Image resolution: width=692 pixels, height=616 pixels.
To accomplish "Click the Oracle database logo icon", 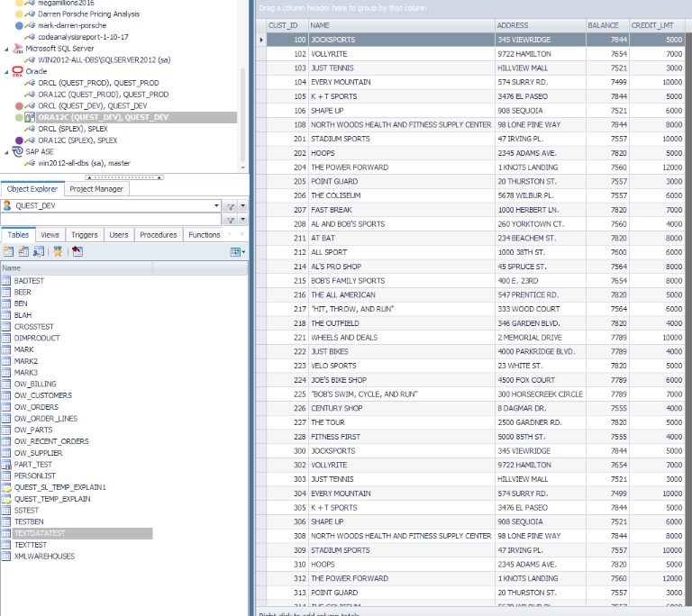I will (18, 71).
